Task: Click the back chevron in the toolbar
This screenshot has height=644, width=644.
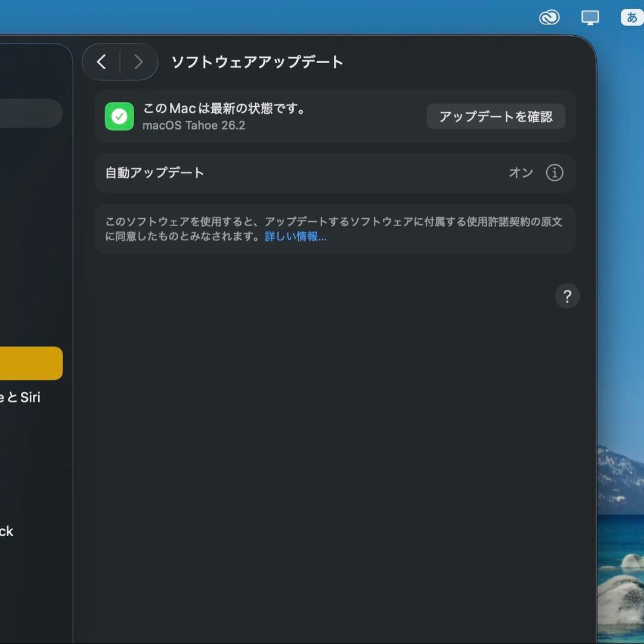Action: 101,61
